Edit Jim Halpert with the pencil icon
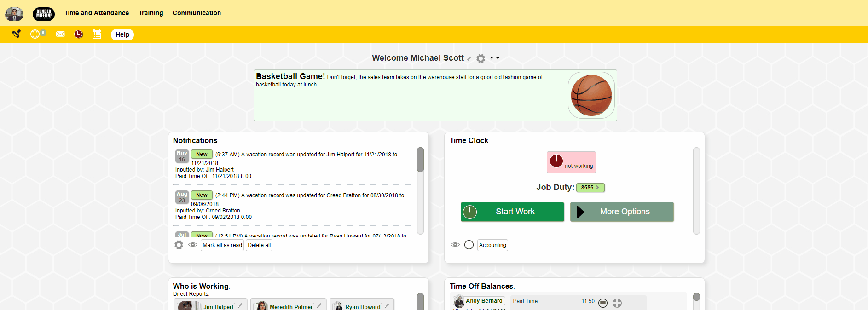The image size is (868, 310). [x=240, y=305]
